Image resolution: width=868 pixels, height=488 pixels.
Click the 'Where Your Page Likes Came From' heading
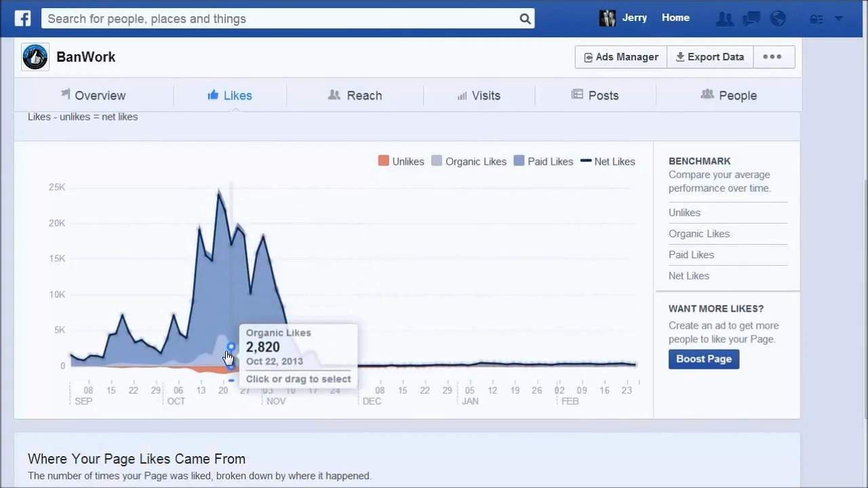pos(136,459)
